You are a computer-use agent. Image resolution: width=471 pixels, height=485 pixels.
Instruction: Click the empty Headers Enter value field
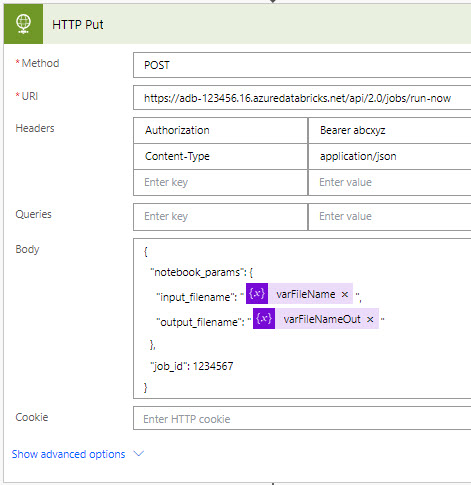pyautogui.click(x=390, y=182)
